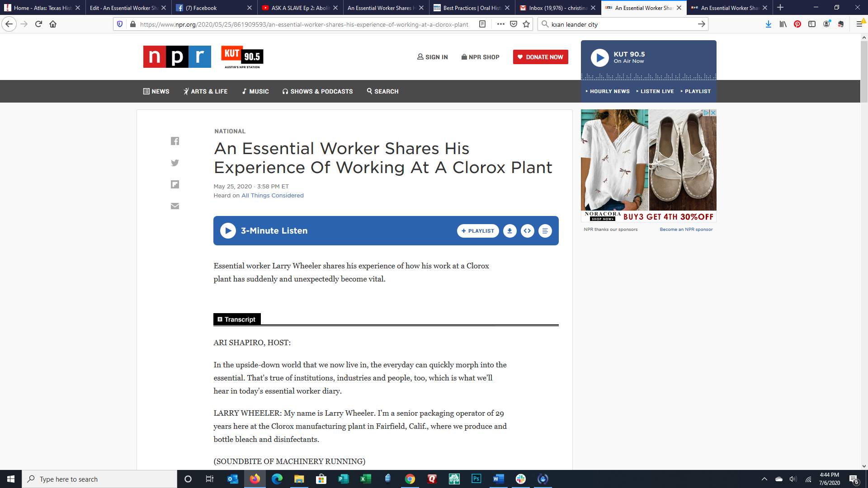Add audio to Playlist
The image size is (868, 488).
(x=478, y=231)
